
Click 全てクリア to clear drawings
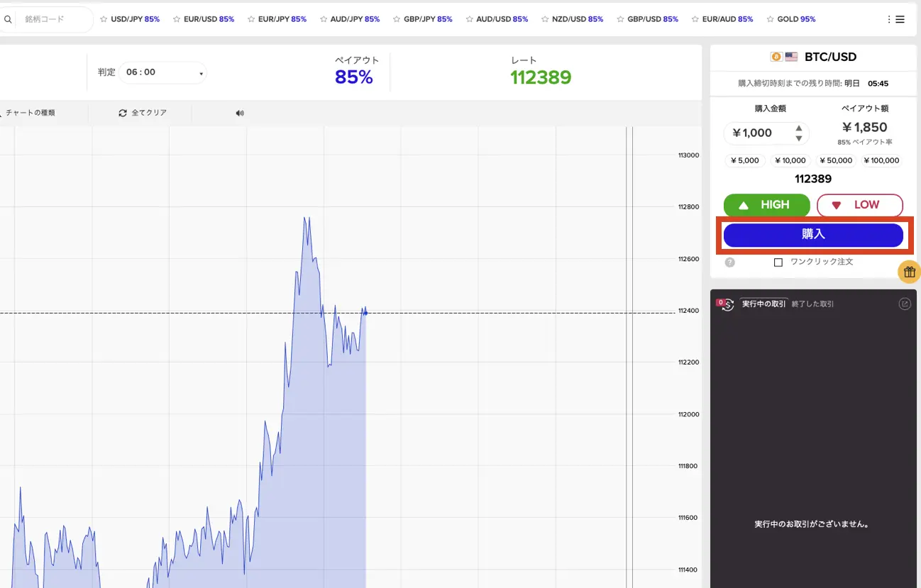click(x=143, y=113)
